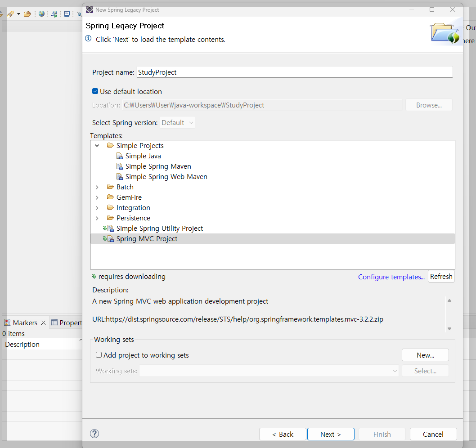The height and width of the screenshot is (448, 476).
Task: Select the Integration template category
Action: [x=133, y=208]
